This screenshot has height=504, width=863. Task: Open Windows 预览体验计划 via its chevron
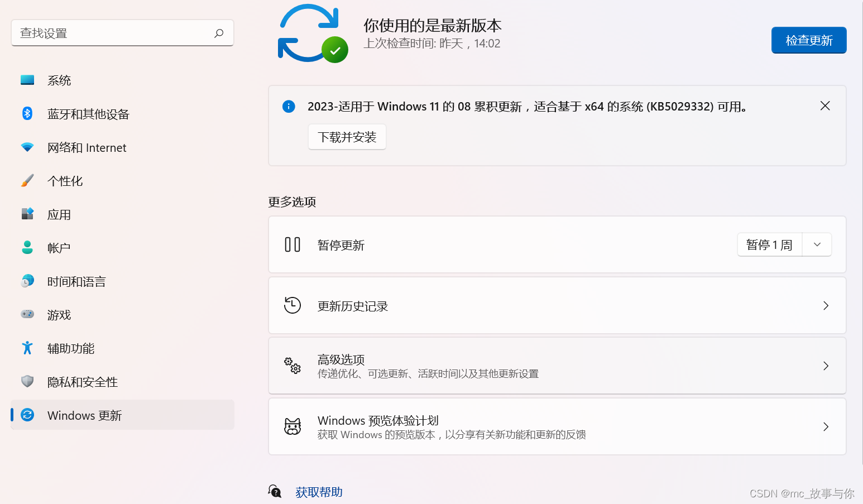[x=826, y=426]
